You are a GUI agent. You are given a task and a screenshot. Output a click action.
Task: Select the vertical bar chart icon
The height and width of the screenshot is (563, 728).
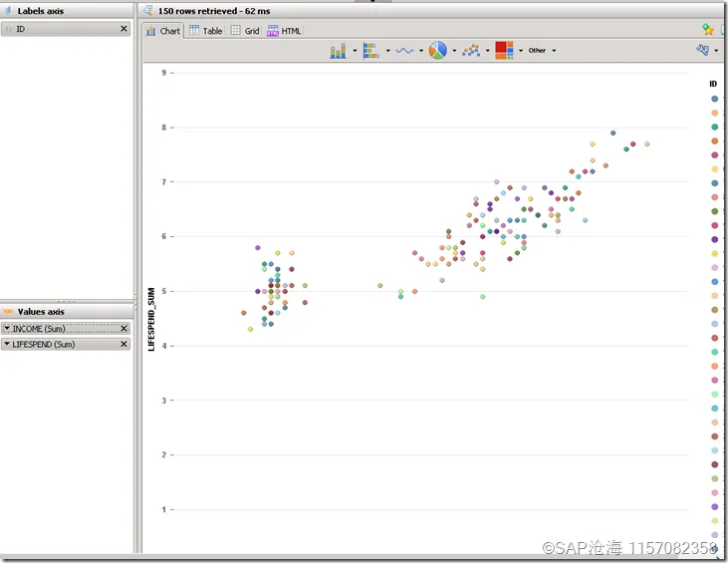[x=338, y=51]
